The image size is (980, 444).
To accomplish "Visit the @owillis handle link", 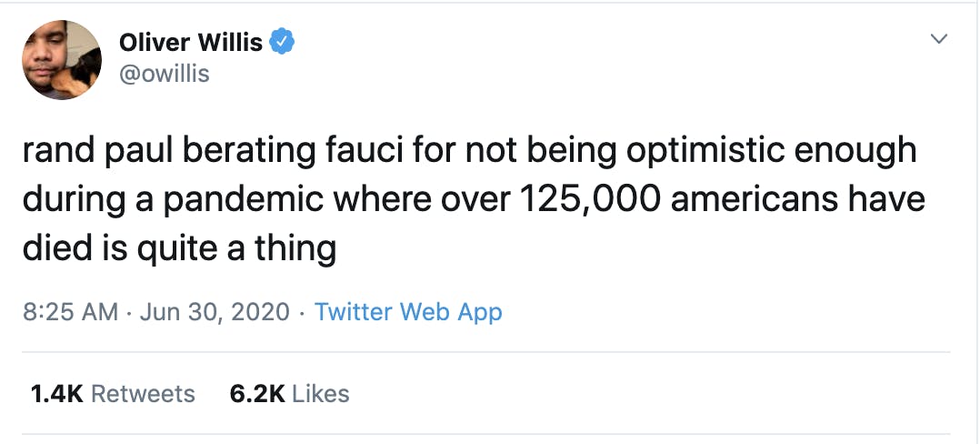I will click(x=164, y=74).
